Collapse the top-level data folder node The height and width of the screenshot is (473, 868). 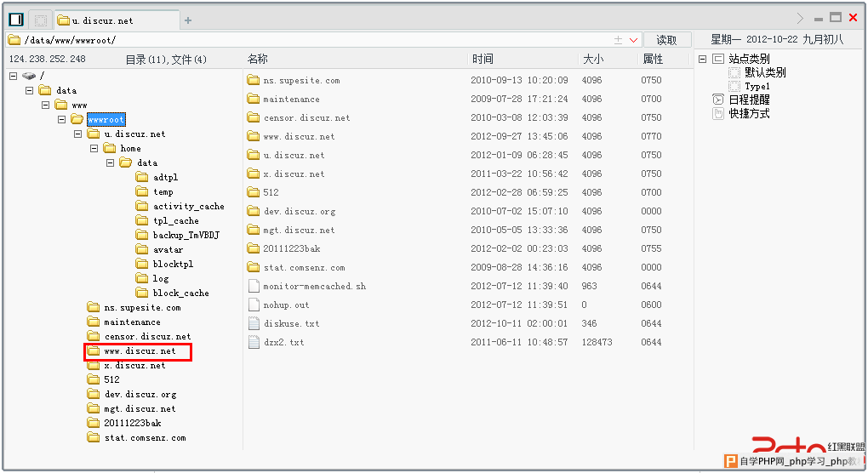click(29, 90)
